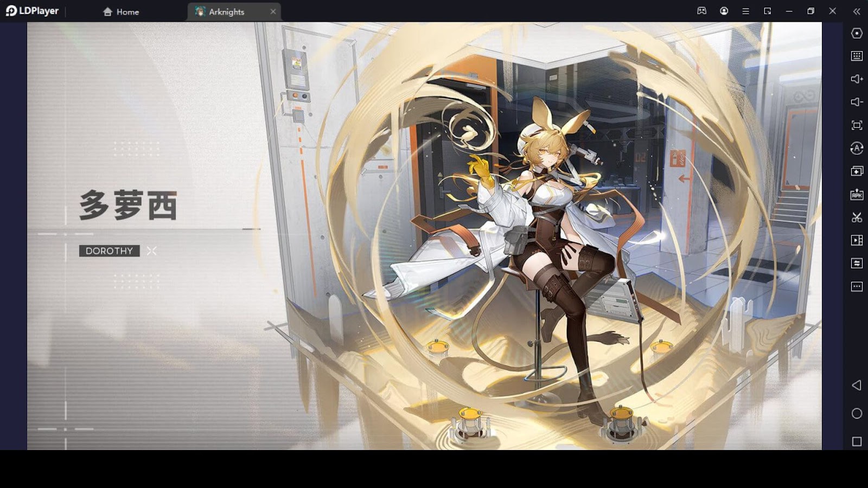This screenshot has width=868, height=488.
Task: Switch to the Home tab
Action: [121, 12]
